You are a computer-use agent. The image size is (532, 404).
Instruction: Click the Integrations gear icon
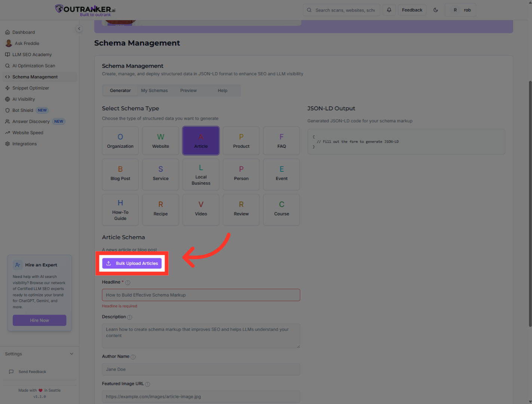(7, 144)
